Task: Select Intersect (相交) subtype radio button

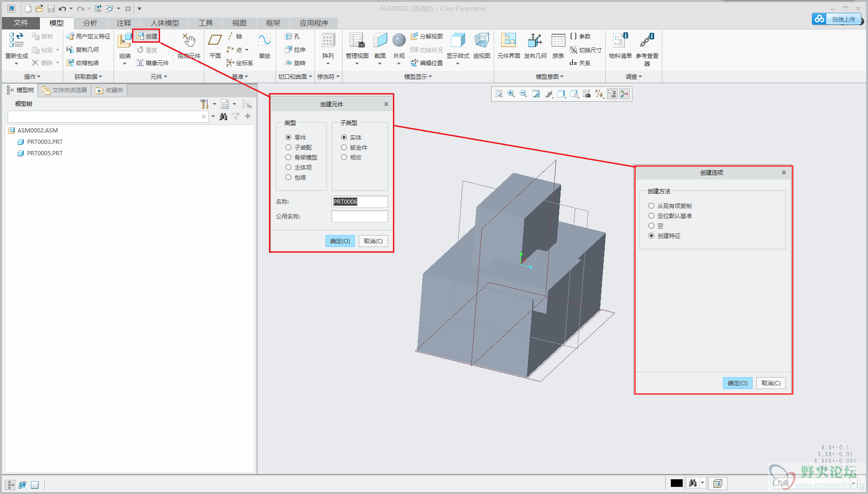Action: coord(344,157)
